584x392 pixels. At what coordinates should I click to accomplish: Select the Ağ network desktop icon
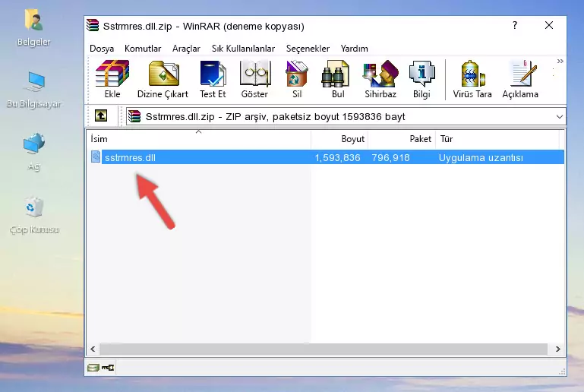(x=34, y=152)
